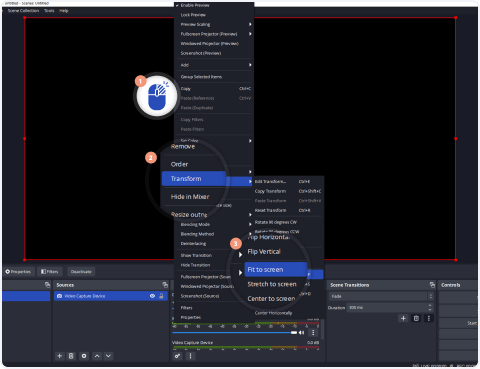Screen dimensions: 480x369
Task: Open source properties gear in Sources toolbar
Action: click(84, 356)
